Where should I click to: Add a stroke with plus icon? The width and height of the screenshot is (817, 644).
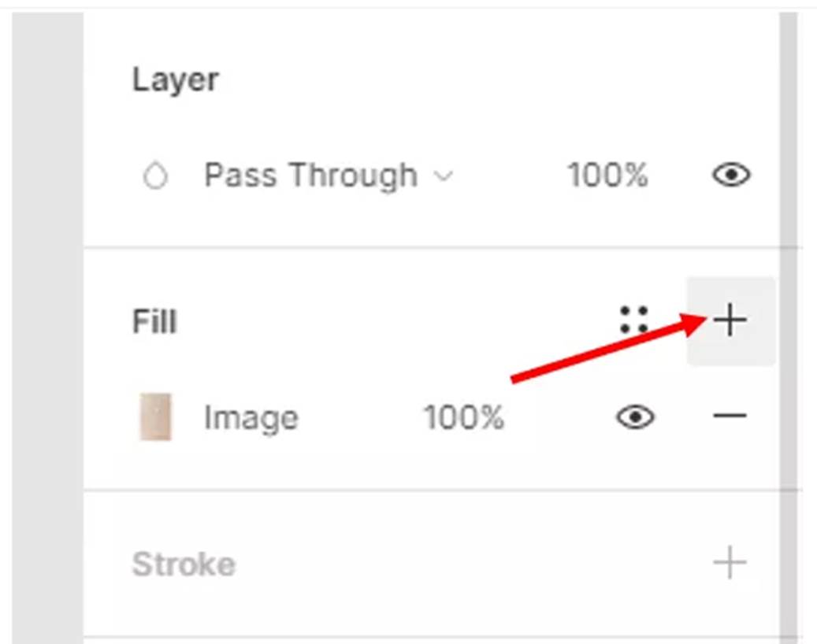730,563
